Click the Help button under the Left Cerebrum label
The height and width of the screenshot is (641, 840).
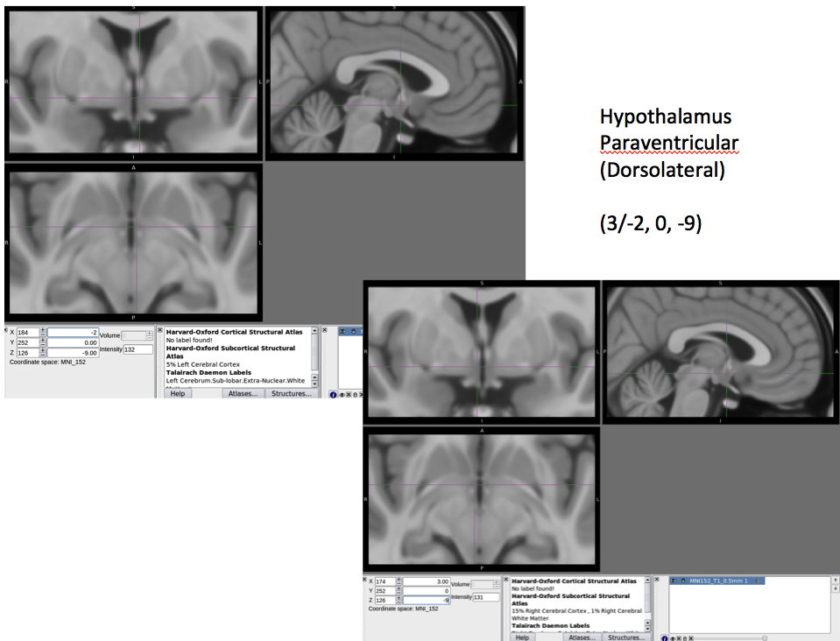177,393
